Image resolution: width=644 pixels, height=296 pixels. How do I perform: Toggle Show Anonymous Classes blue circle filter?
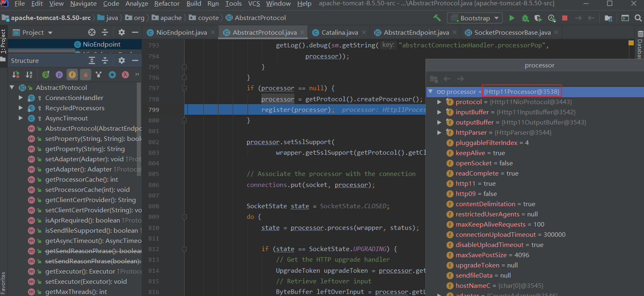(x=112, y=74)
